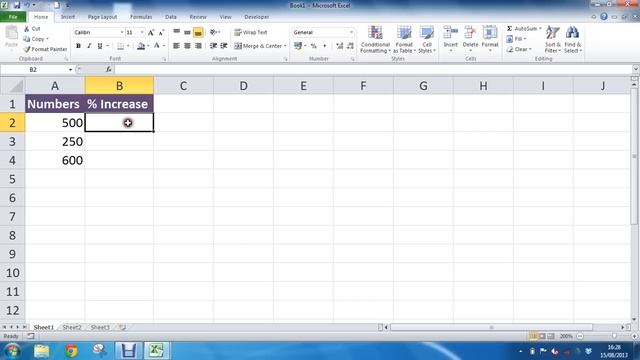Select the Sheet2 worksheet tab
Image resolution: width=640 pixels, height=360 pixels.
(72, 327)
